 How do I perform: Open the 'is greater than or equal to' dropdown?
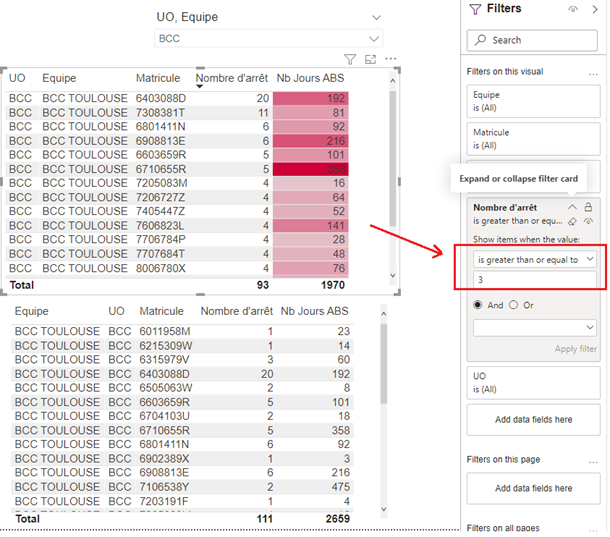(535, 259)
